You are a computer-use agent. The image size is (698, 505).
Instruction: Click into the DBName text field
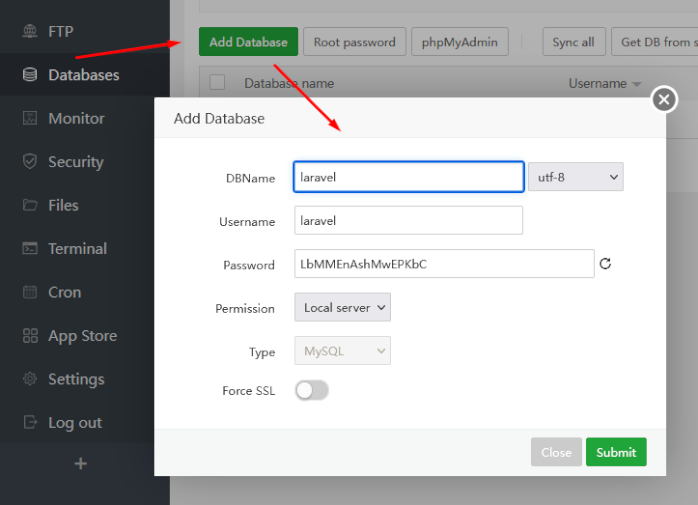click(408, 177)
